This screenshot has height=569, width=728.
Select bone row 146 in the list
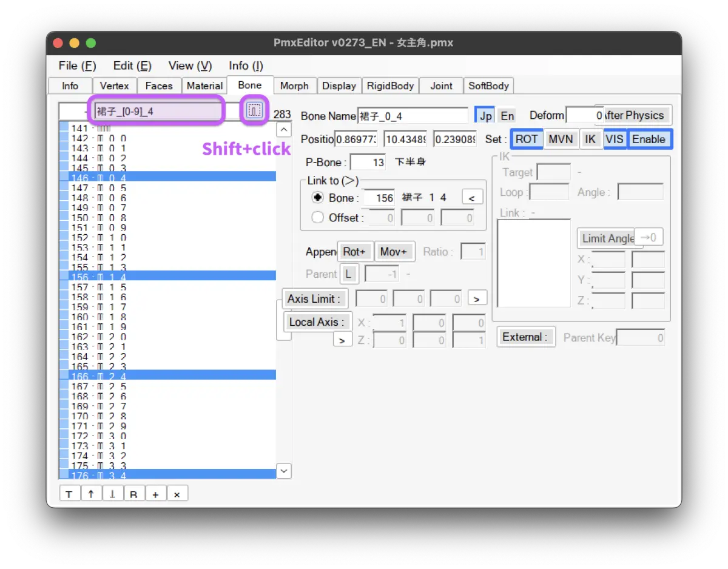point(168,178)
